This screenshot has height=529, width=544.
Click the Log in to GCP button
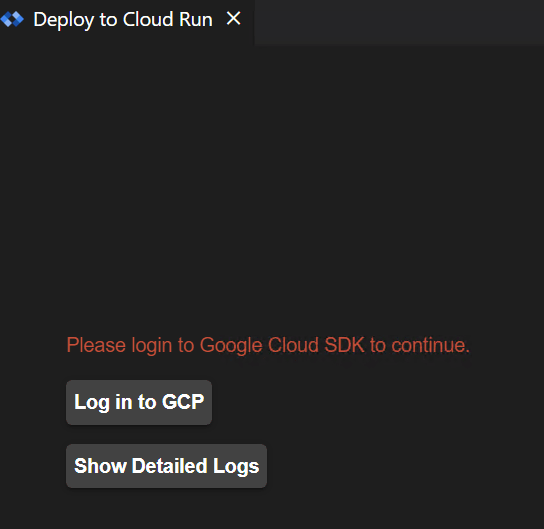tap(139, 402)
